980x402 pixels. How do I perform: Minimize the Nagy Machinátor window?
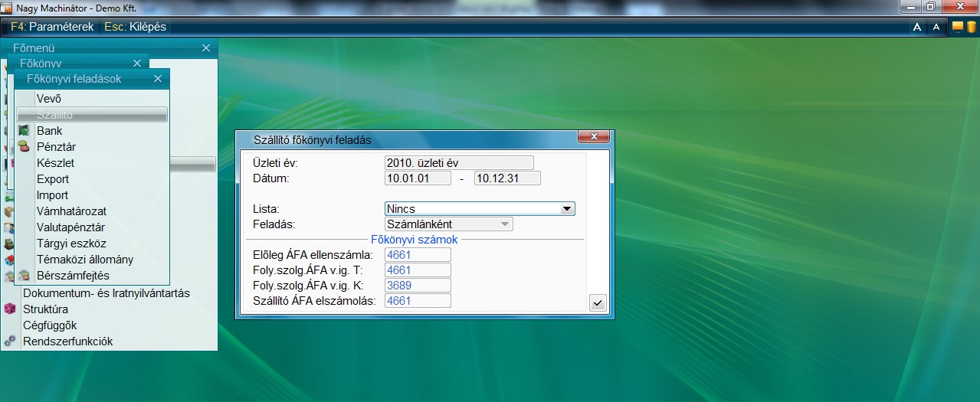tap(910, 6)
